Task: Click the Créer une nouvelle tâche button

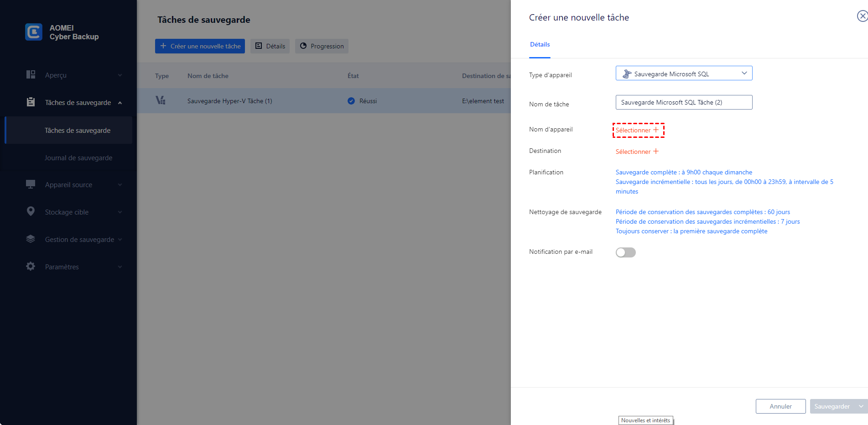Action: click(200, 46)
